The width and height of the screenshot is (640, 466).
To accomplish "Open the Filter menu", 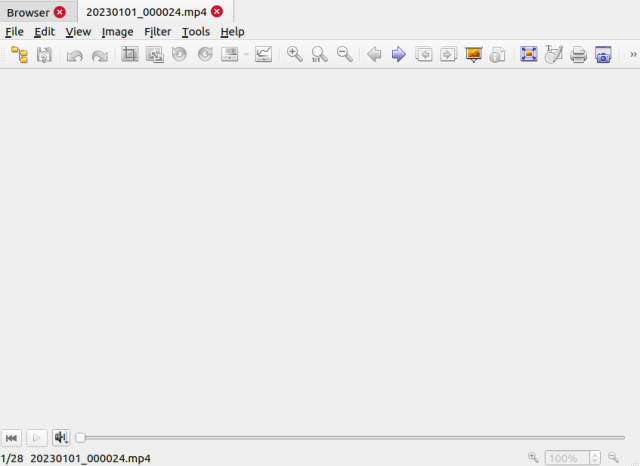I will (x=158, y=32).
